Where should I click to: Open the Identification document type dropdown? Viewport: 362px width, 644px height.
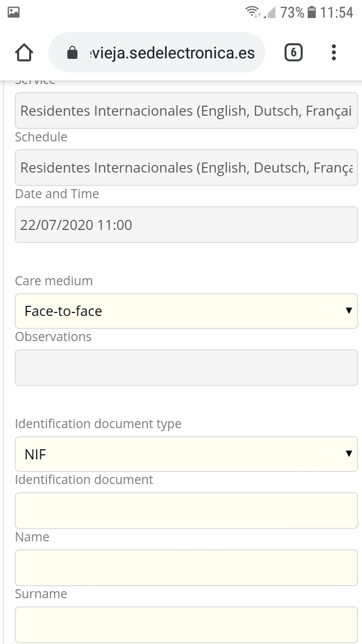click(186, 454)
